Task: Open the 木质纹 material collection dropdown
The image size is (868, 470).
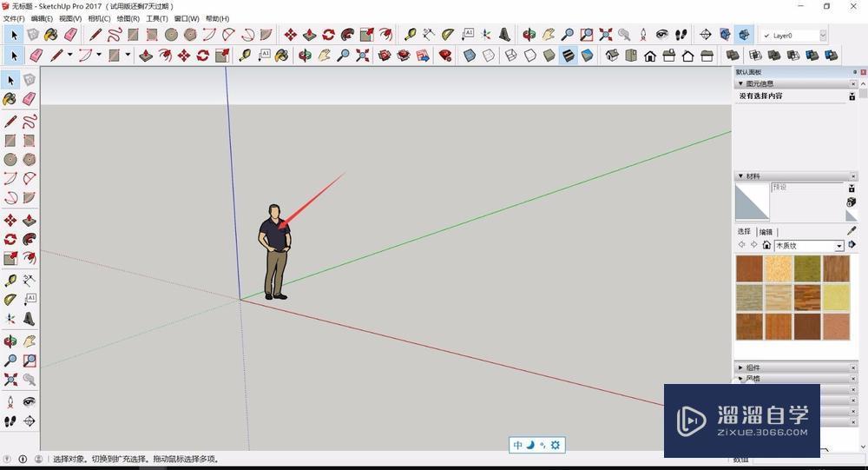Action: [x=839, y=246]
